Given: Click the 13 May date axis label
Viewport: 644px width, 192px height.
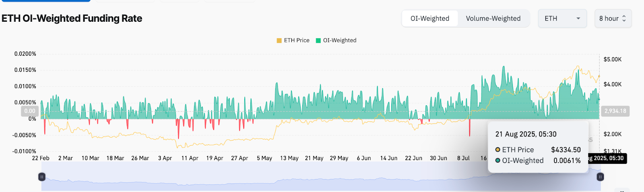Looking at the screenshot, I should point(289,158).
